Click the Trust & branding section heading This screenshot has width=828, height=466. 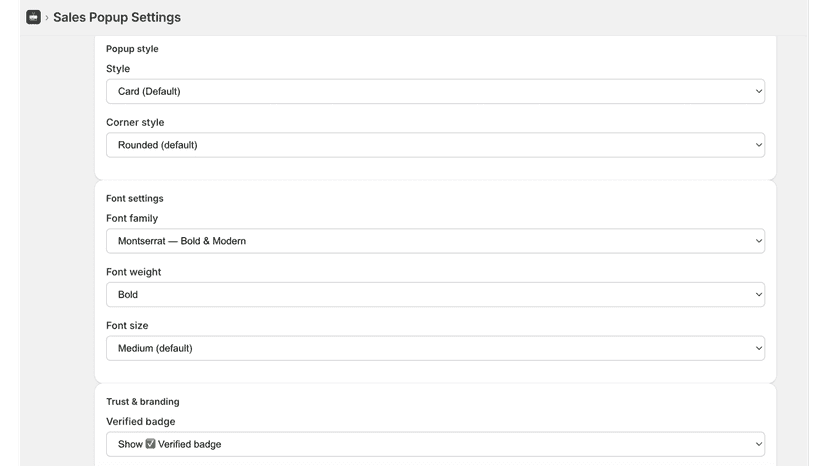tap(143, 402)
